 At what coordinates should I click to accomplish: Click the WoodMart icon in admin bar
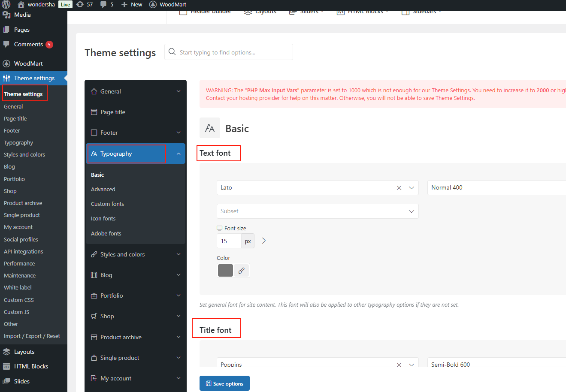153,5
